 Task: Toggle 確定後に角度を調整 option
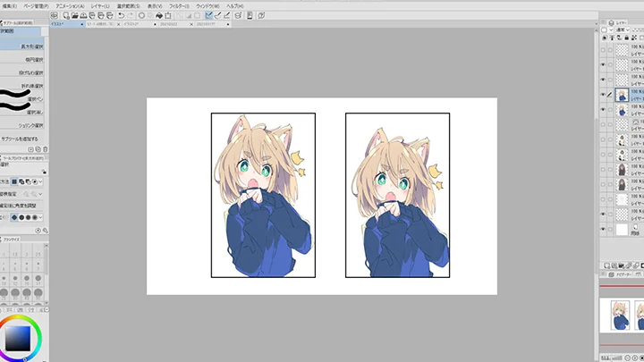pos(19,206)
